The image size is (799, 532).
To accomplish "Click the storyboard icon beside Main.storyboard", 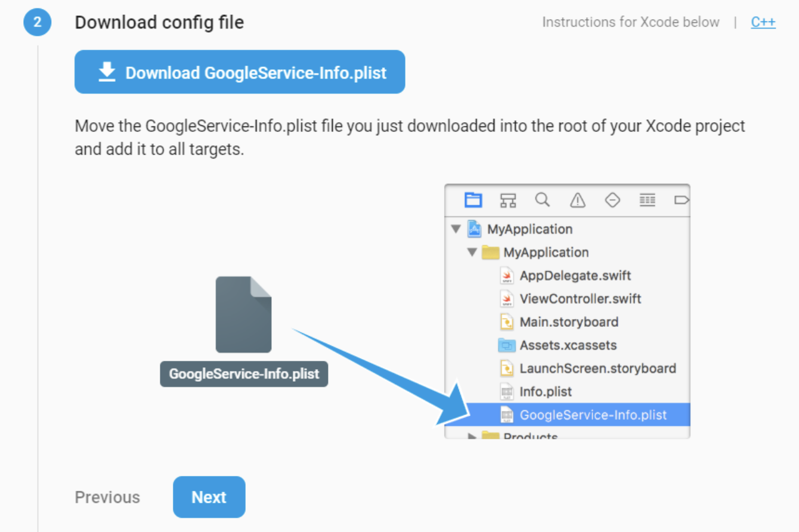I will [x=507, y=322].
